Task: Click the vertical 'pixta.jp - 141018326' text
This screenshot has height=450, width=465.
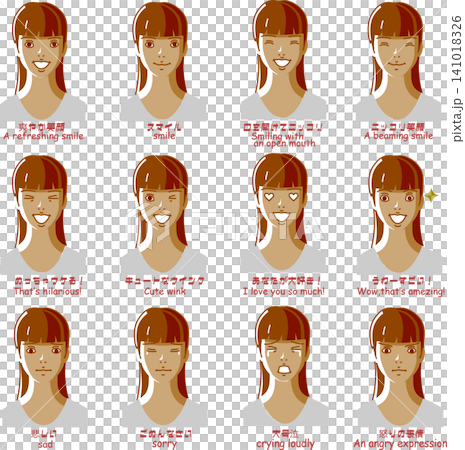Action: 457,78
